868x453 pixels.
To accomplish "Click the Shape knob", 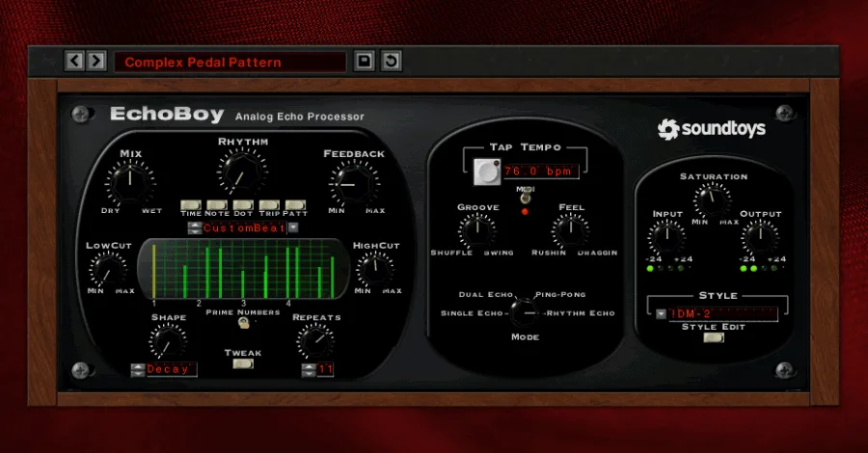I will (167, 341).
